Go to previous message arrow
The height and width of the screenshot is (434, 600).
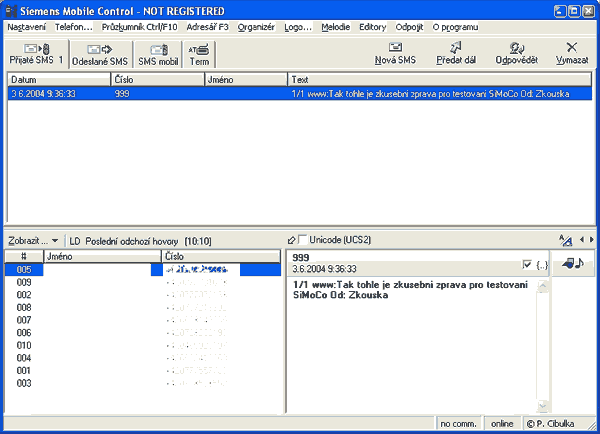point(582,240)
